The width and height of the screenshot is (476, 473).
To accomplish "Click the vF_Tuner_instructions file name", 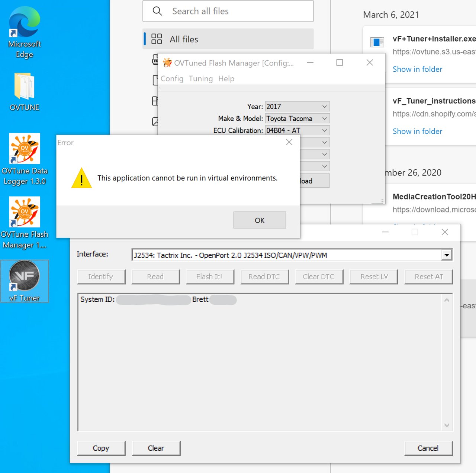I will pyautogui.click(x=434, y=101).
